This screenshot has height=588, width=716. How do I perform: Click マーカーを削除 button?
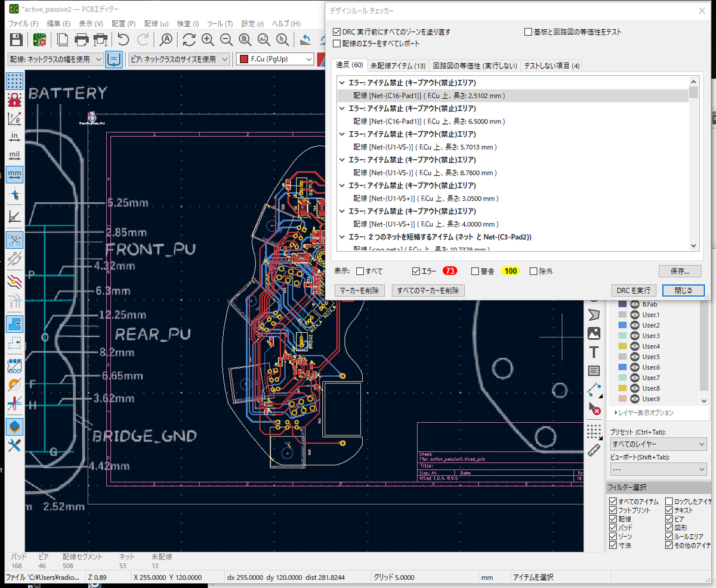tap(360, 290)
